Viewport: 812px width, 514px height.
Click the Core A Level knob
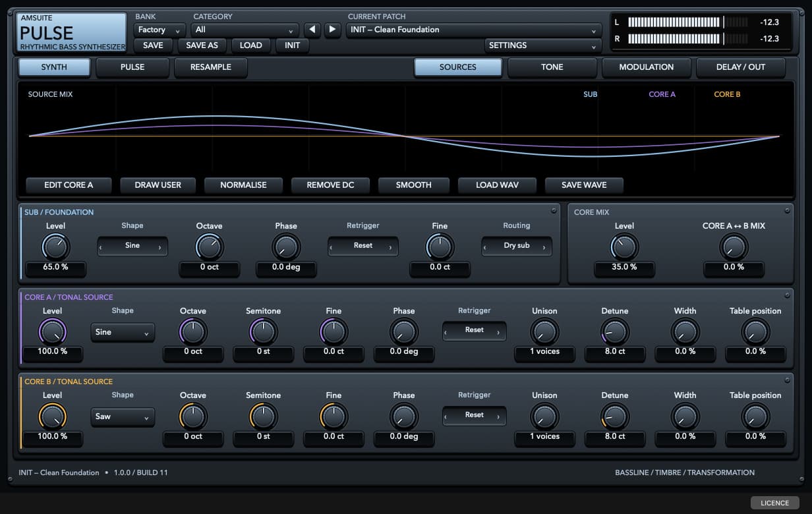pos(52,331)
